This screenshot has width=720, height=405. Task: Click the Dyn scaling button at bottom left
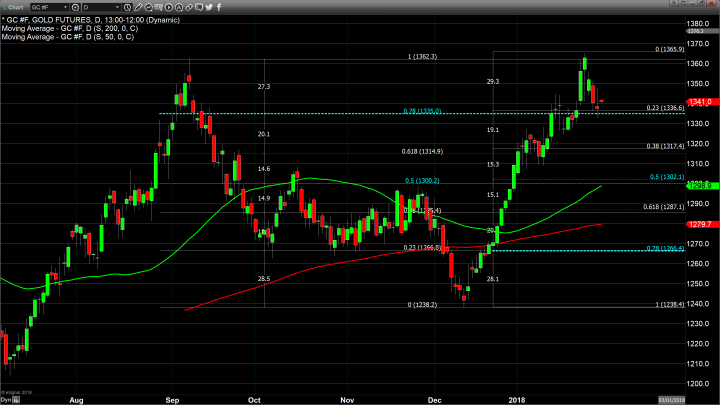click(6, 400)
